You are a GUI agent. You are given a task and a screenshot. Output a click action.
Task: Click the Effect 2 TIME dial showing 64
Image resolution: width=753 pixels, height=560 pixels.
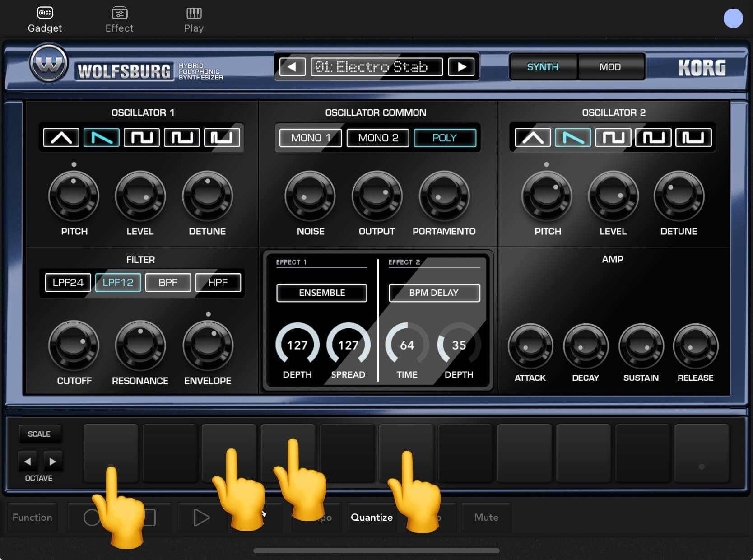[407, 345]
